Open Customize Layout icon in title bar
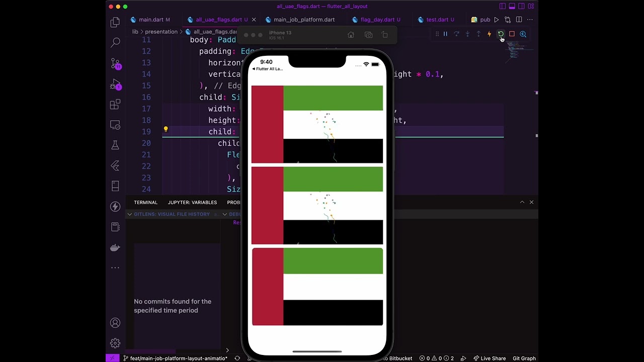644x362 pixels. click(531, 6)
